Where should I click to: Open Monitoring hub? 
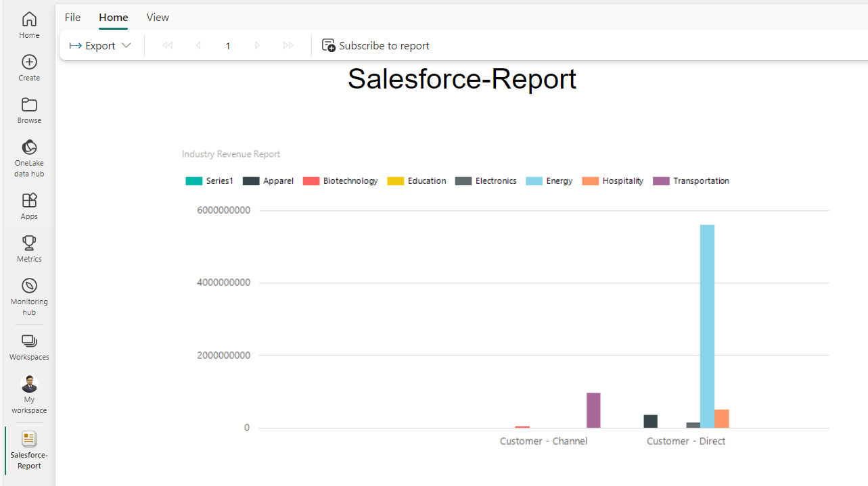click(29, 296)
